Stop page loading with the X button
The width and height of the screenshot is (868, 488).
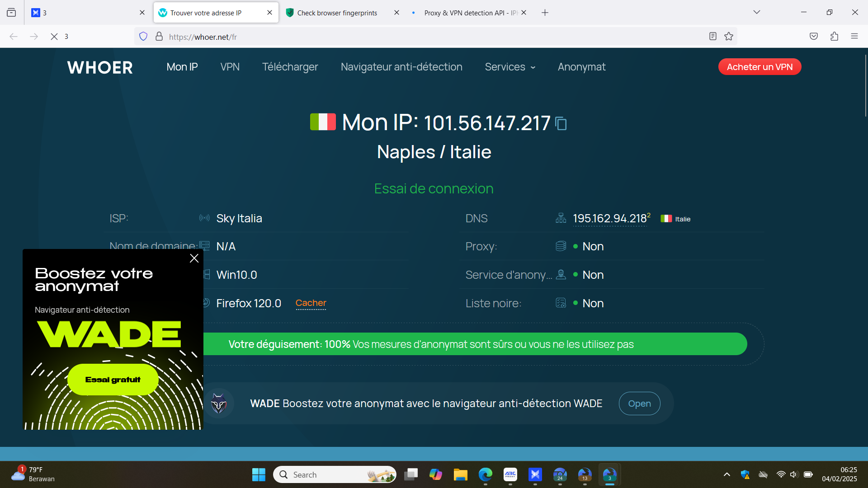click(54, 37)
